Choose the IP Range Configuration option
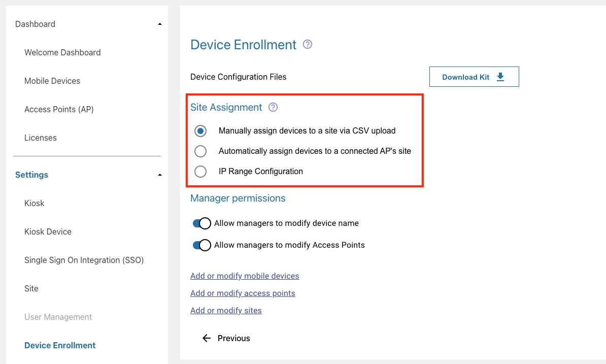The height and width of the screenshot is (364, 606). [x=200, y=172]
